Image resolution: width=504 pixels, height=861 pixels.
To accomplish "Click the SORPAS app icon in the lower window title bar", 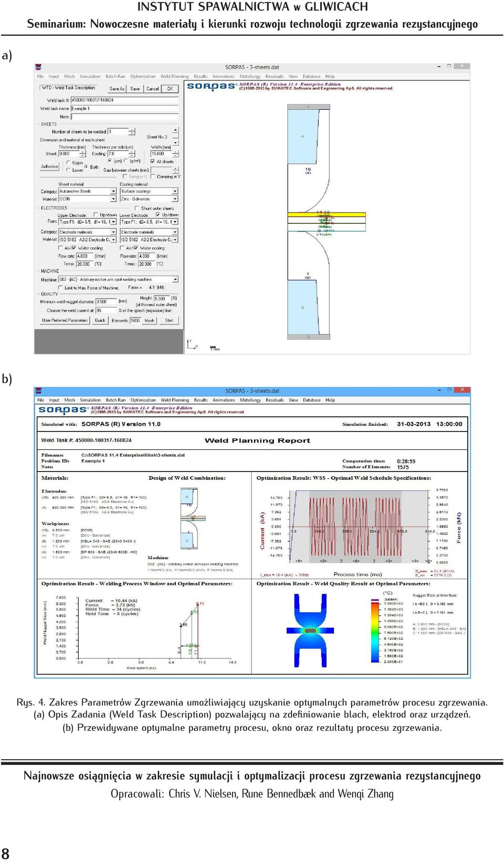I will pyautogui.click(x=38, y=391).
